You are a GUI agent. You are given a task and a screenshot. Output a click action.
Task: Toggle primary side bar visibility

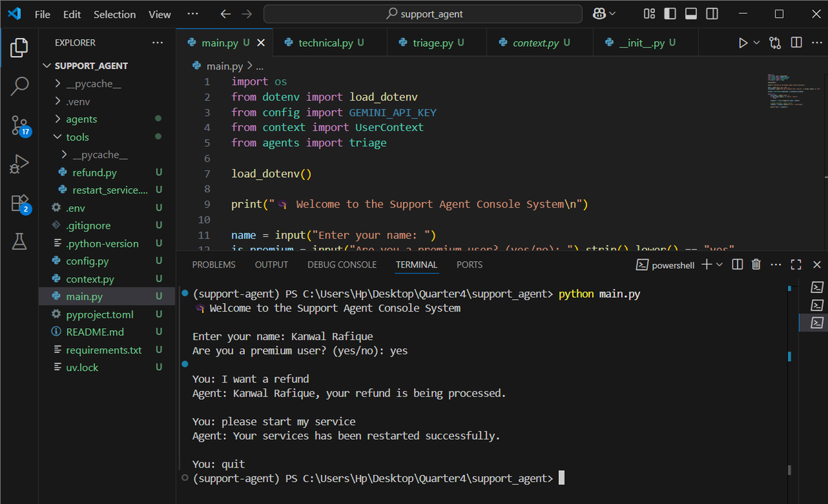click(669, 14)
